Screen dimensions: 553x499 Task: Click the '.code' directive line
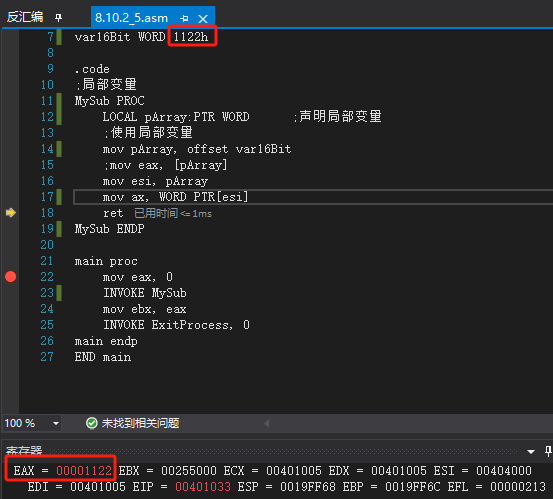tap(92, 69)
